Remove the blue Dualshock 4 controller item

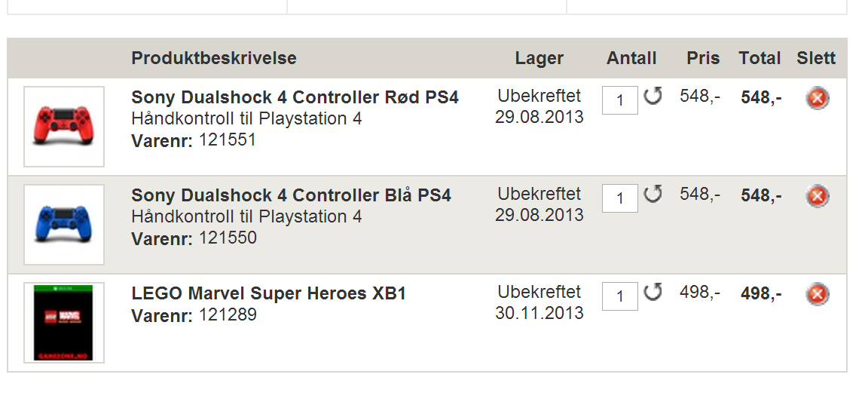(817, 197)
